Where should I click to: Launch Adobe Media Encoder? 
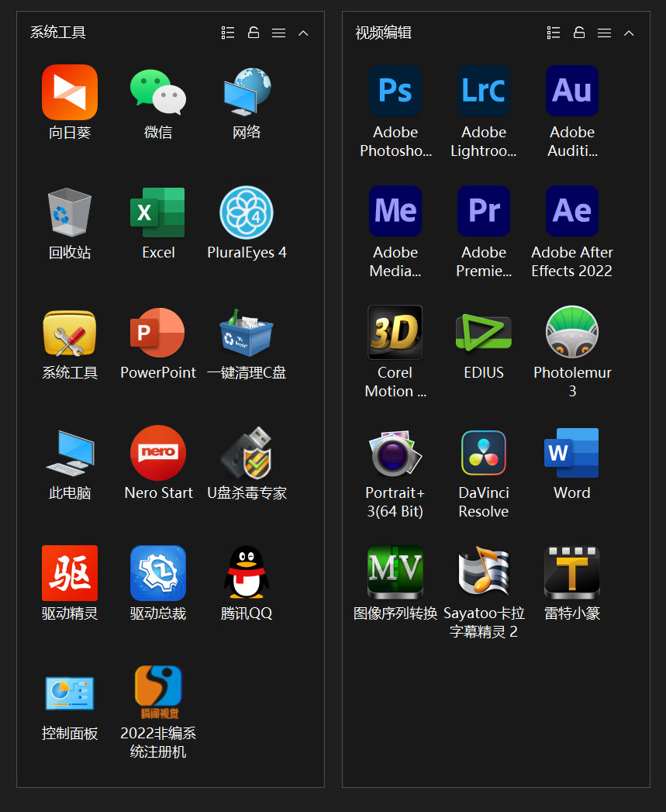(x=395, y=211)
